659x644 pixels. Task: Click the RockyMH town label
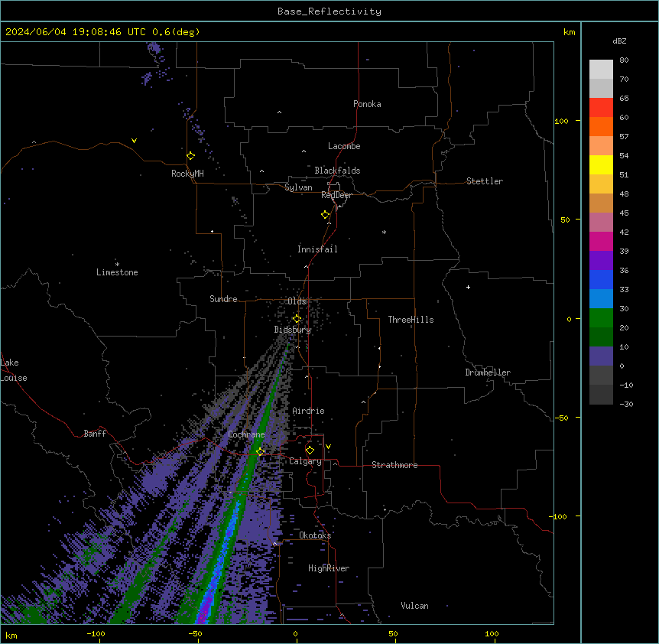click(187, 174)
